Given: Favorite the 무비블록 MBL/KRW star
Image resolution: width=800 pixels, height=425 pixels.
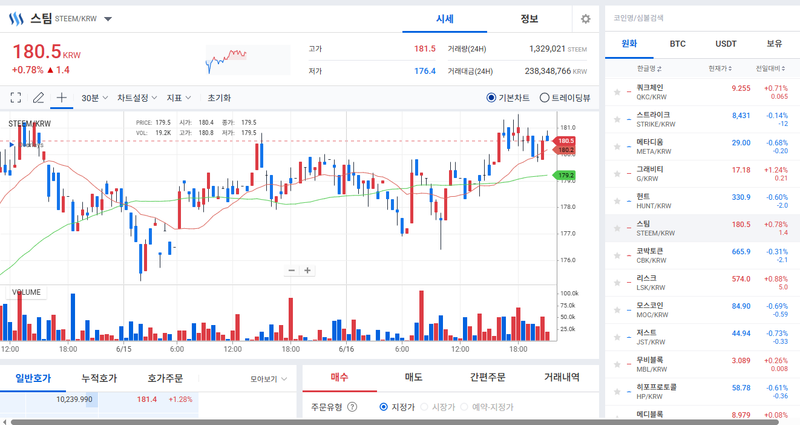Looking at the screenshot, I should (x=617, y=364).
